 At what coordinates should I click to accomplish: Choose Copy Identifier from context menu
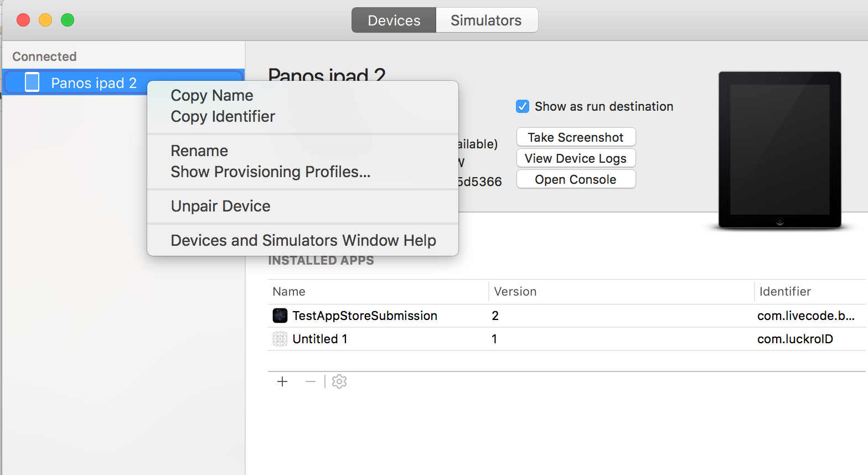click(223, 116)
